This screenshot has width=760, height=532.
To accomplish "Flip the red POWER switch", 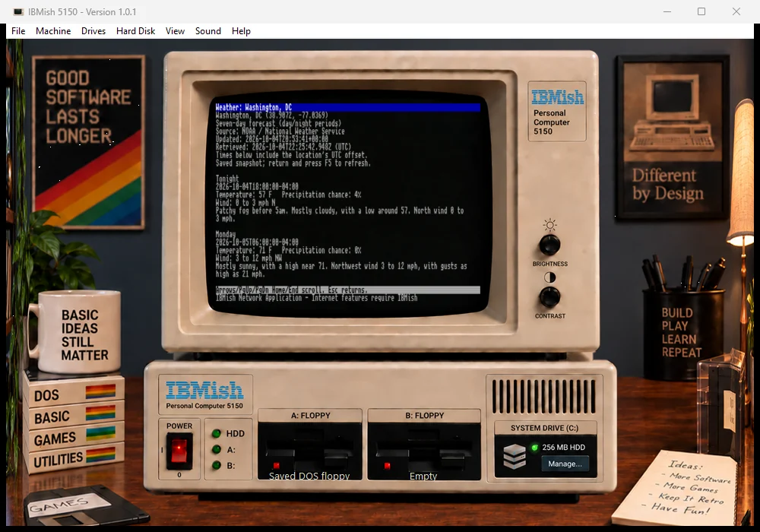I will click(x=179, y=451).
